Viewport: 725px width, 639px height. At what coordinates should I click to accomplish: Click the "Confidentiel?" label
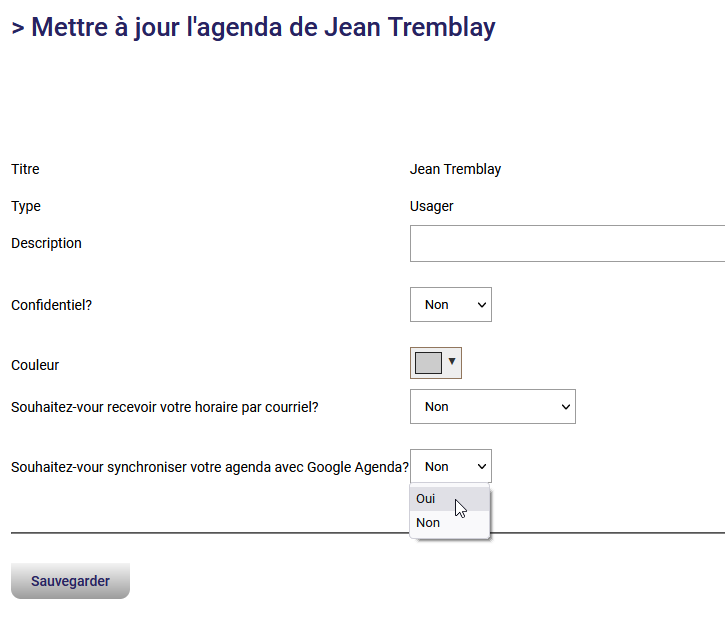pos(52,305)
